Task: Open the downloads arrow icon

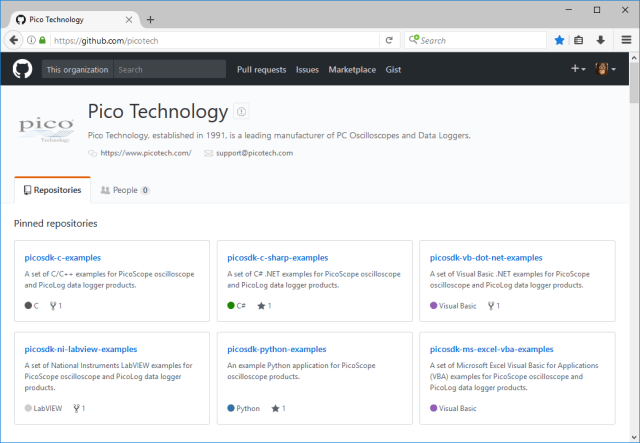Action: [600, 40]
